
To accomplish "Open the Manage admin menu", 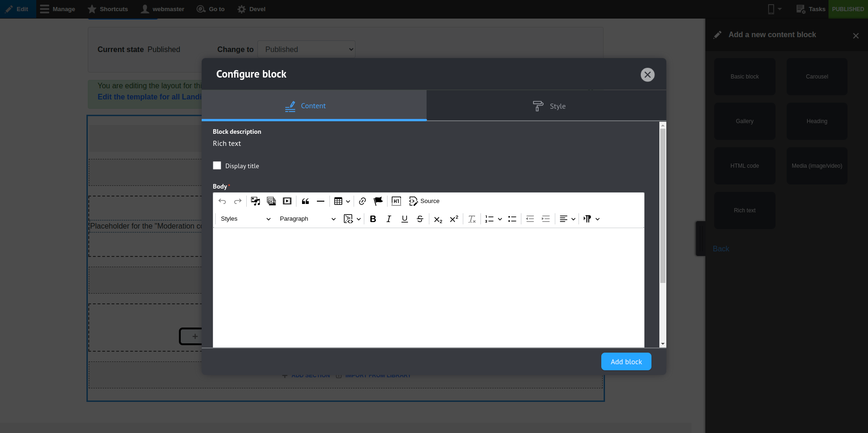I will (x=58, y=9).
